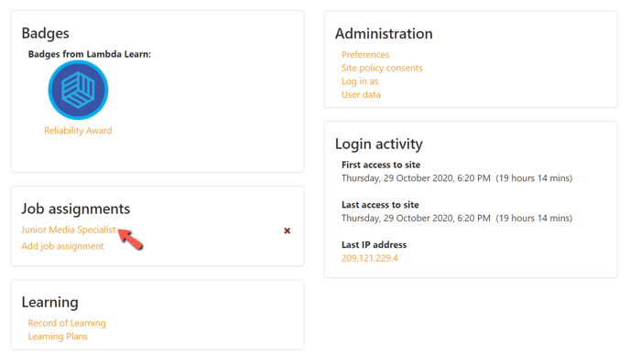Select the last access date value
This screenshot has height=364, width=630.
pos(457,219)
